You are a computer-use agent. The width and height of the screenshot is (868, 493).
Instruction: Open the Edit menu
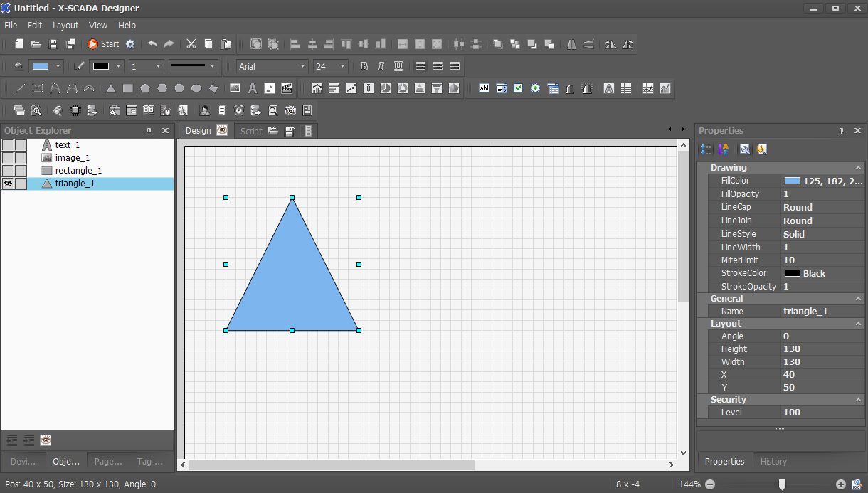(35, 25)
